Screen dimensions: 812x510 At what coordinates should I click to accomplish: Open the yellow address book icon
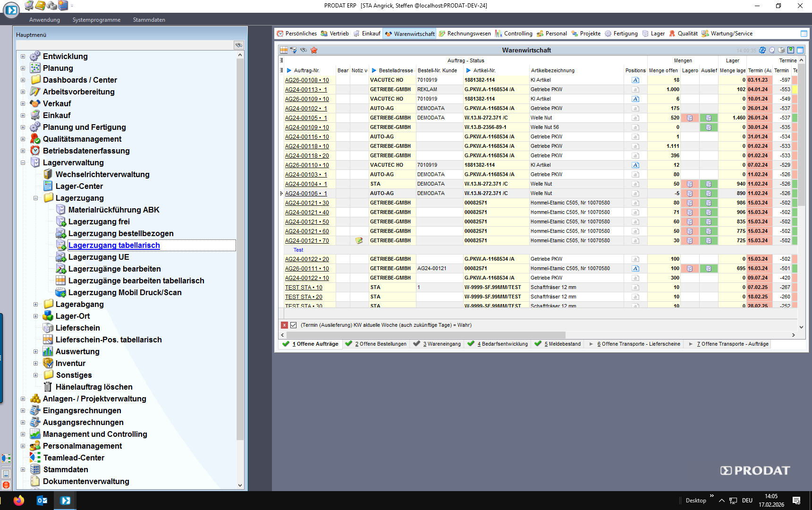[x=41, y=6]
